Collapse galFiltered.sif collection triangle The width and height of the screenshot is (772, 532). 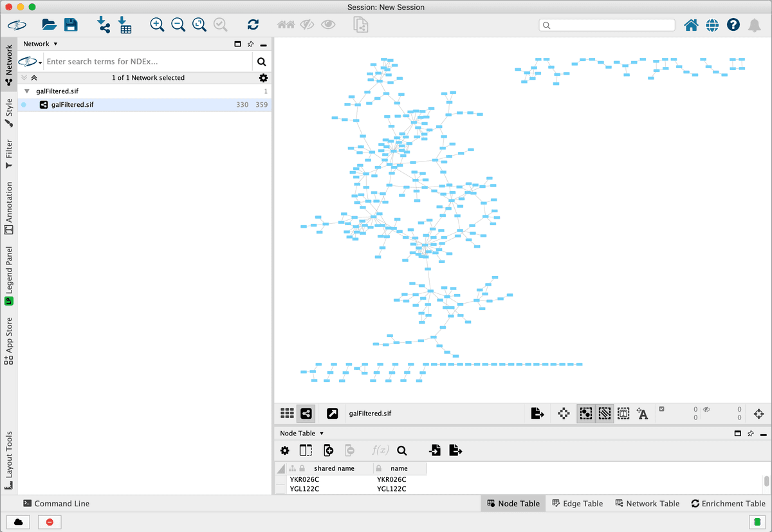coord(27,91)
